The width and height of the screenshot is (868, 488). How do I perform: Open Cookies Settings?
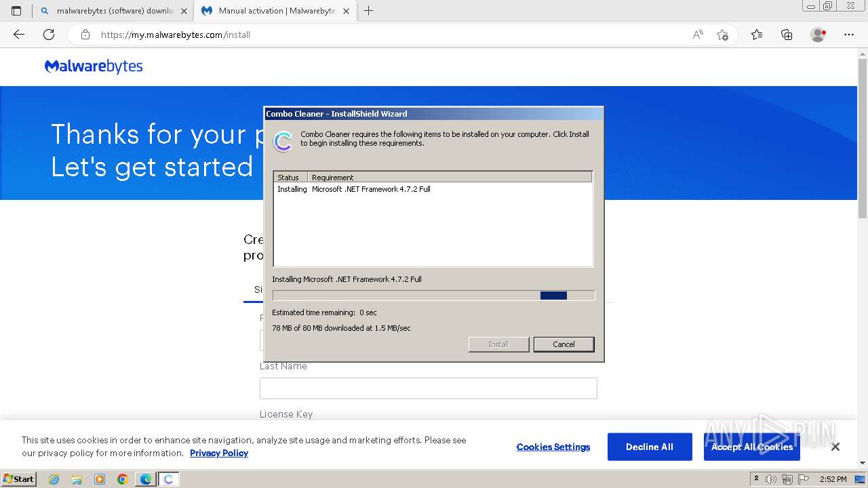(553, 447)
